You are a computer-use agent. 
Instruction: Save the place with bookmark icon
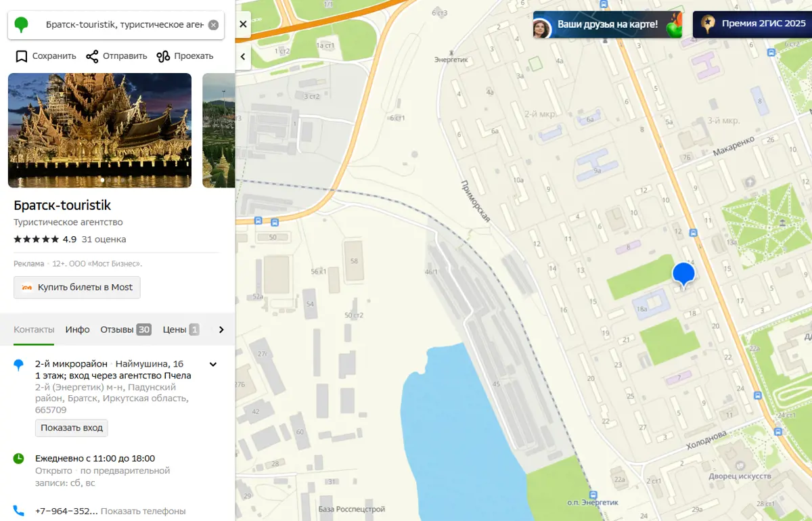pyautogui.click(x=45, y=56)
